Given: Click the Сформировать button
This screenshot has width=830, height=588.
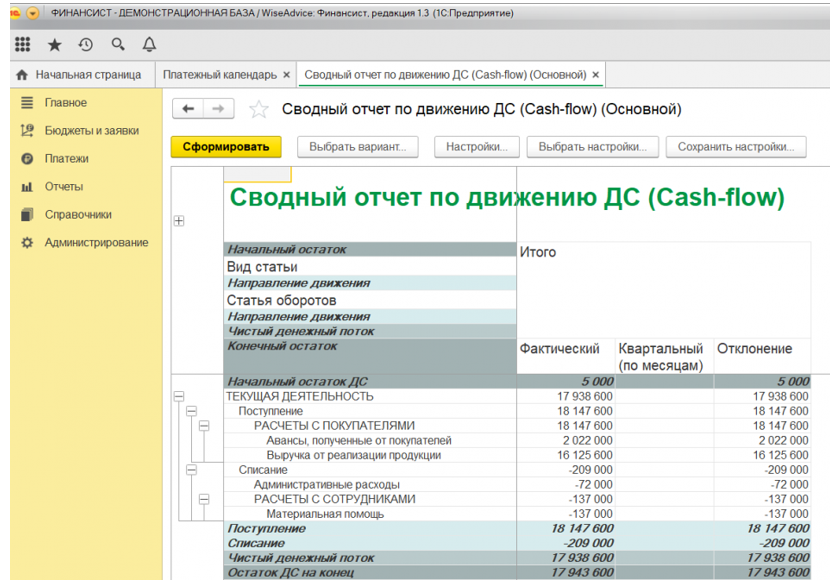Looking at the screenshot, I should pos(226,147).
